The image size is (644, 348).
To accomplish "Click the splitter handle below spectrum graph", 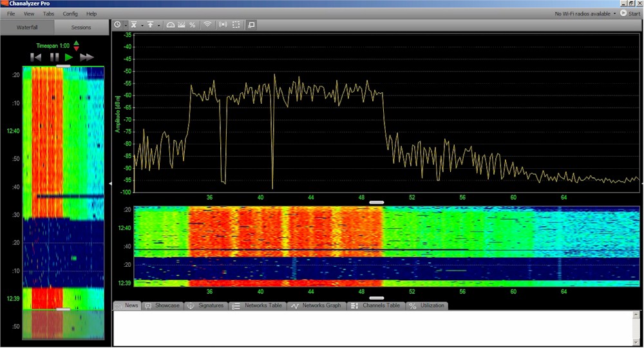I will coord(377,202).
